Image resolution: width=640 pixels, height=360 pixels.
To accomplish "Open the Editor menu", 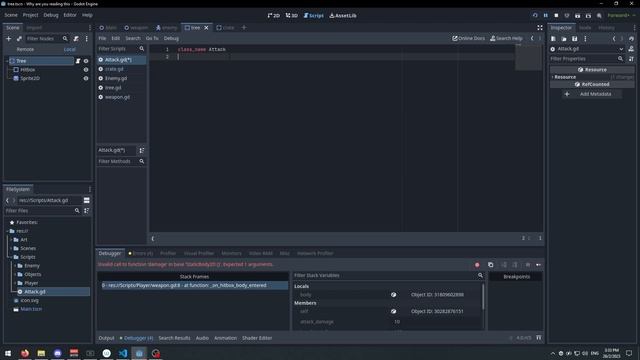I will 70,15.
